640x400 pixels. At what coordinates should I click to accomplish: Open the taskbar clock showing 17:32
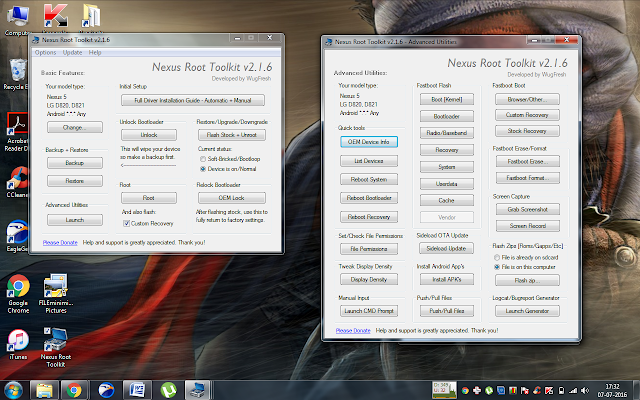612,391
